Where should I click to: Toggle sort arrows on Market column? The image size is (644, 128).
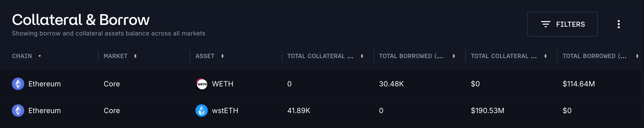click(135, 56)
